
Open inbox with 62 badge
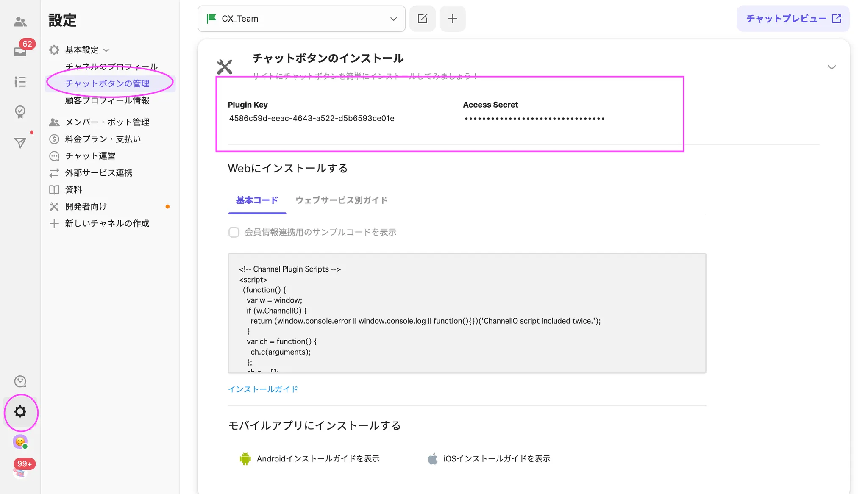pyautogui.click(x=20, y=51)
